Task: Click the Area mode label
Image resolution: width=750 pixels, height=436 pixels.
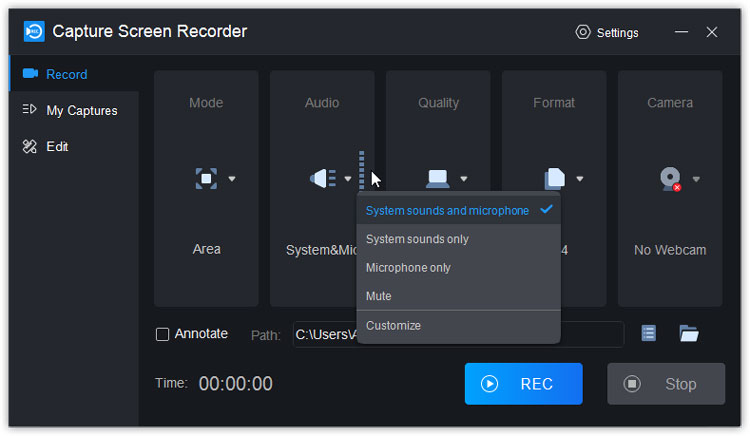Action: click(x=207, y=249)
